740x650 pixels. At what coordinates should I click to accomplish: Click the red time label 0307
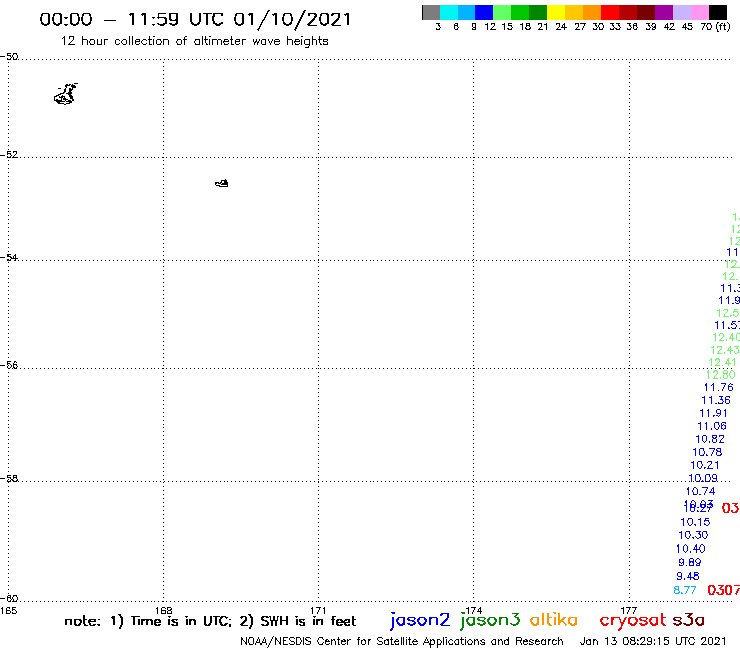[x=723, y=590]
